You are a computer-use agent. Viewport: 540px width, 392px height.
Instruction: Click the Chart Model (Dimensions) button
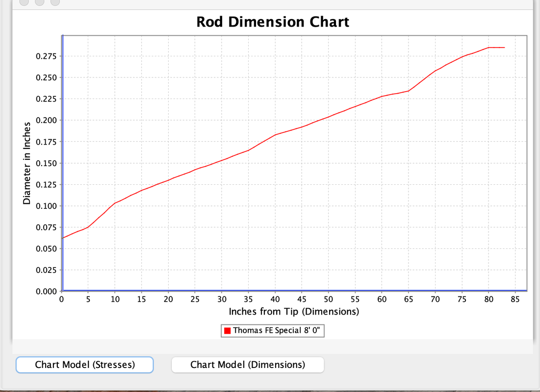pos(248,365)
